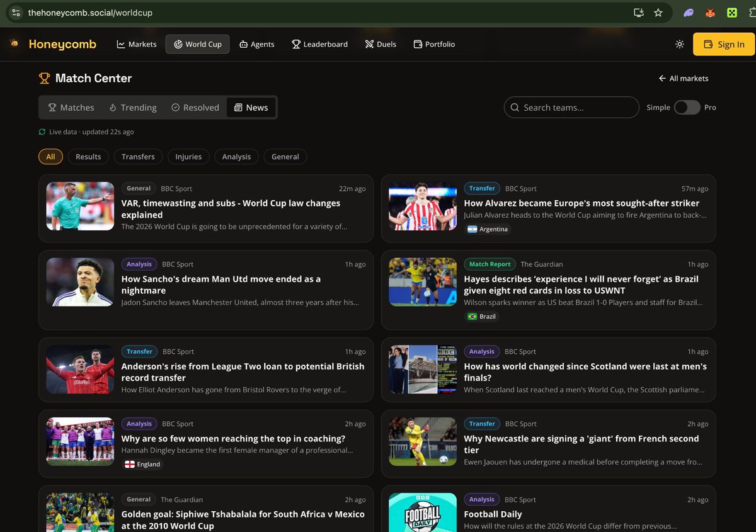The image size is (756, 532).
Task: Click the install app icon in address bar
Action: coord(639,13)
